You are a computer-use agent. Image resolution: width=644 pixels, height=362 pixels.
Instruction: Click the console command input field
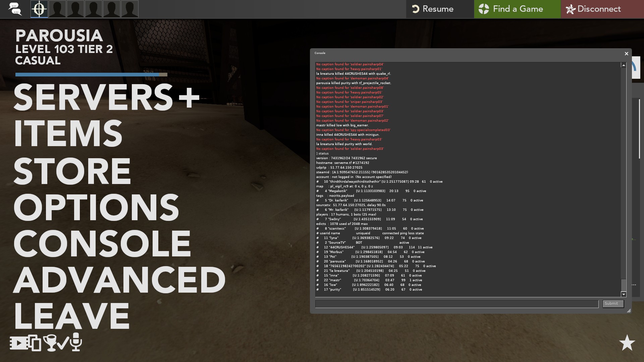coord(457,304)
